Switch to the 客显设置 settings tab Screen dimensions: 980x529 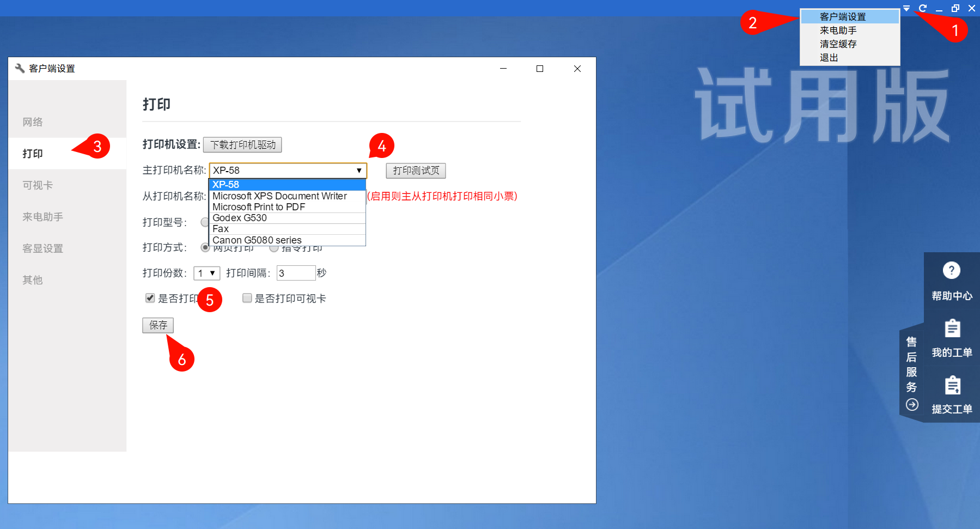tap(67, 248)
